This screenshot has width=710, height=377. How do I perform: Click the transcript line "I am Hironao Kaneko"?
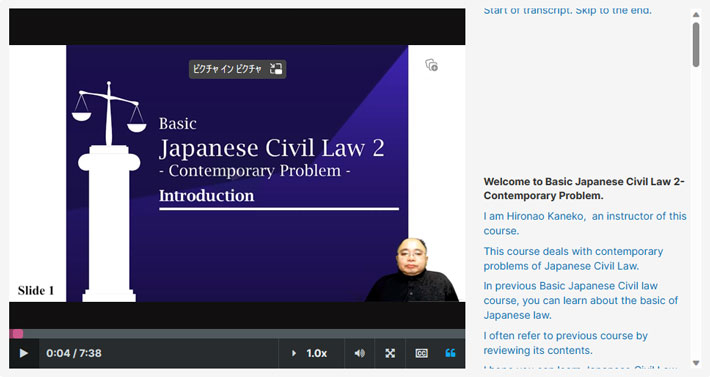click(585, 223)
